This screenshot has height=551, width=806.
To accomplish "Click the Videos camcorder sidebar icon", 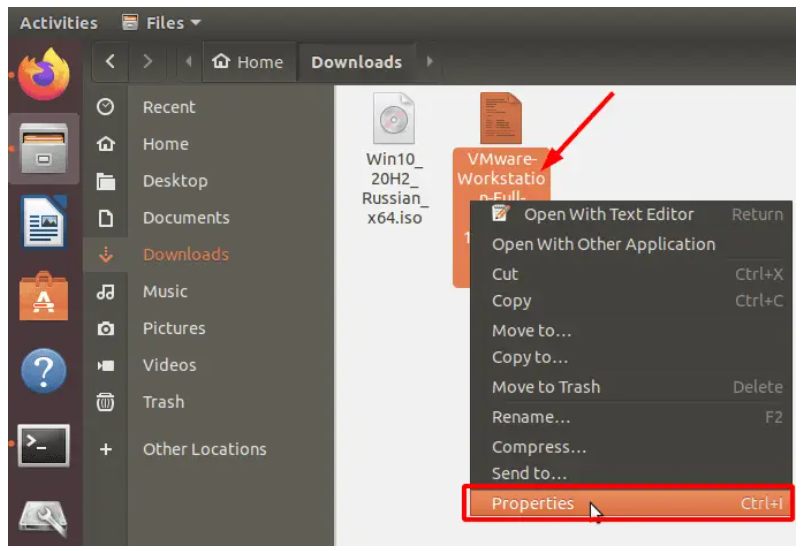I will (105, 365).
